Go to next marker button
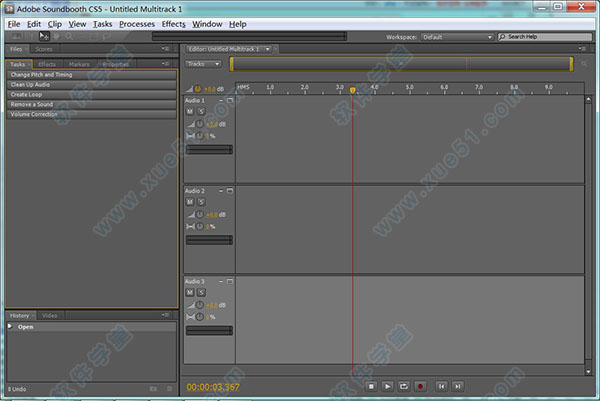600x401 pixels. [x=458, y=386]
